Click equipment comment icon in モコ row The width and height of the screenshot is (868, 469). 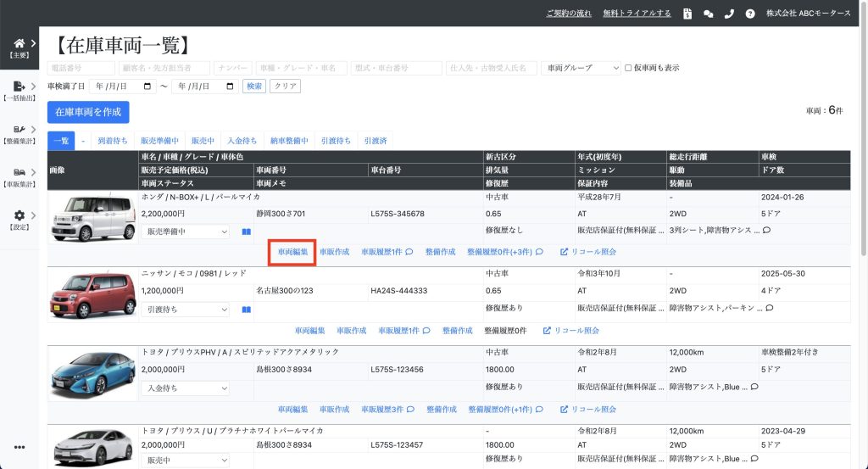pos(770,308)
